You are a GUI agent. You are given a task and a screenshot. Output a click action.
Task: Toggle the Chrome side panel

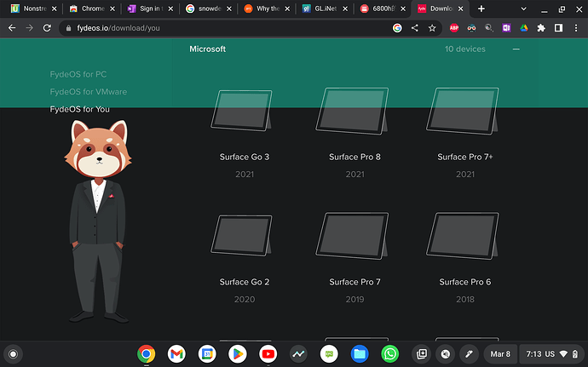pos(558,28)
